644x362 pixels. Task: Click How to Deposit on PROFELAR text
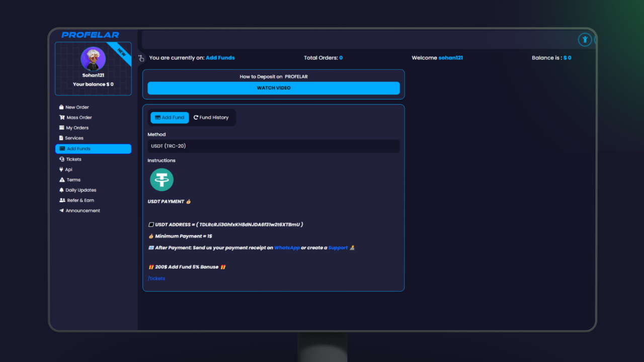click(274, 77)
